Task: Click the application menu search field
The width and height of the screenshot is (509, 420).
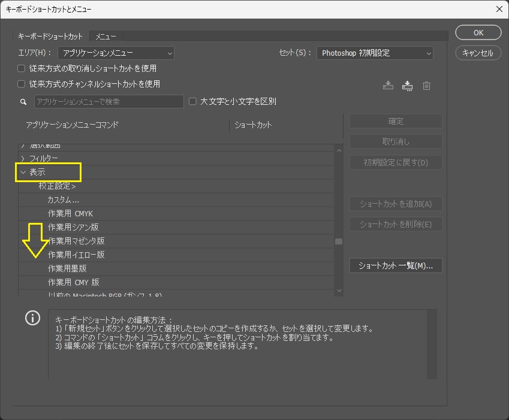Action: tap(109, 102)
